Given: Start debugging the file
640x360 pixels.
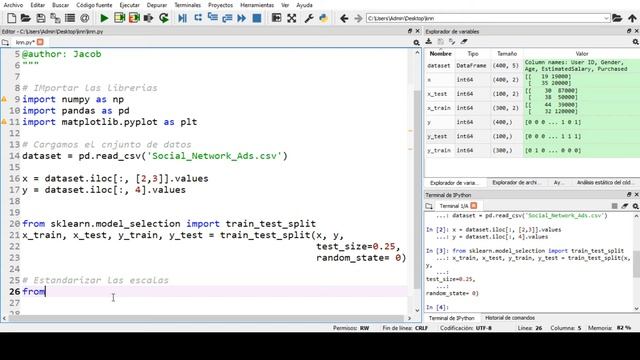Looking at the screenshot, I should [x=182, y=18].
